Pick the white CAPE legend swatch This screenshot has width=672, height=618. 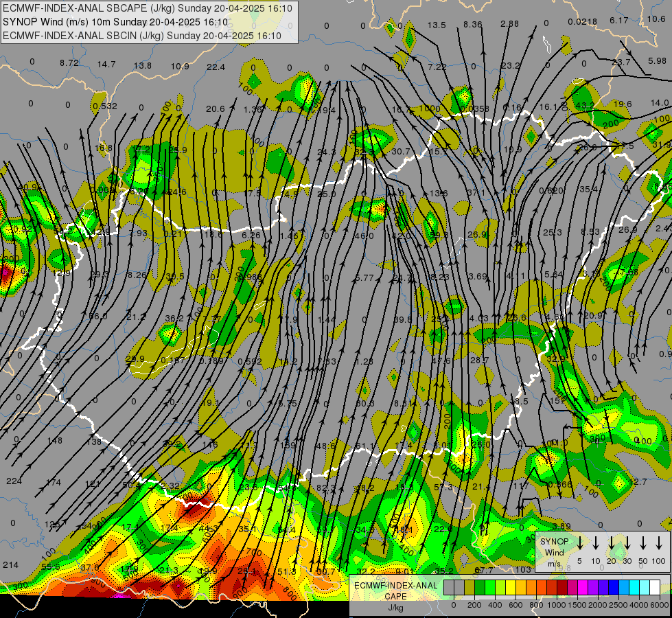click(654, 587)
